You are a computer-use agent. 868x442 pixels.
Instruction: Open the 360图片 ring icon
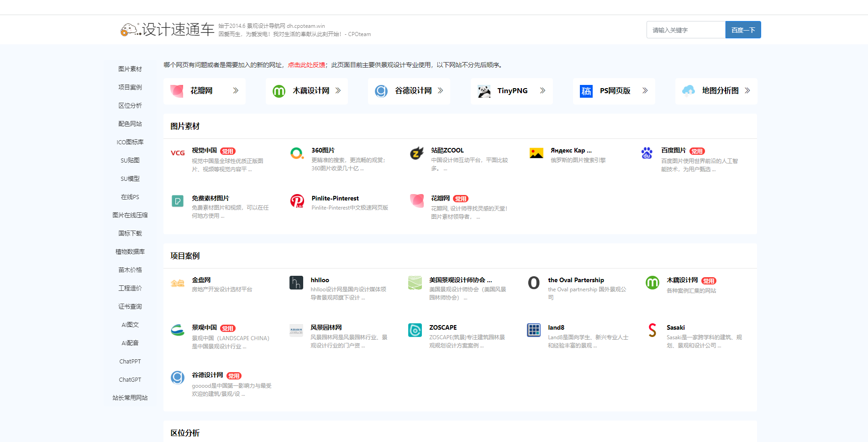click(297, 153)
